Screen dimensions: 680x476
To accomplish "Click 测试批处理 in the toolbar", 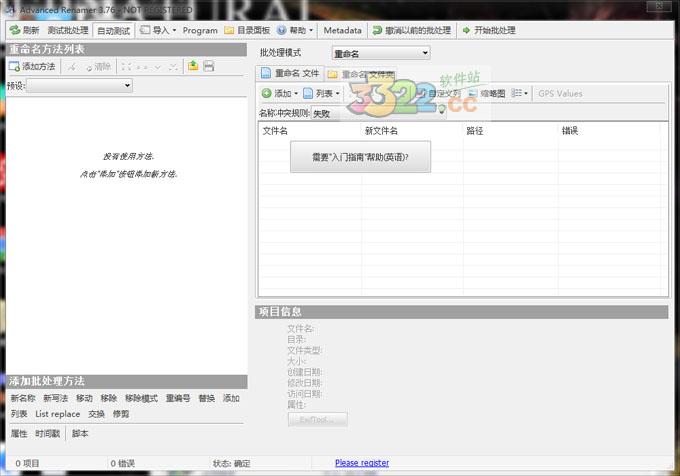I will (68, 30).
